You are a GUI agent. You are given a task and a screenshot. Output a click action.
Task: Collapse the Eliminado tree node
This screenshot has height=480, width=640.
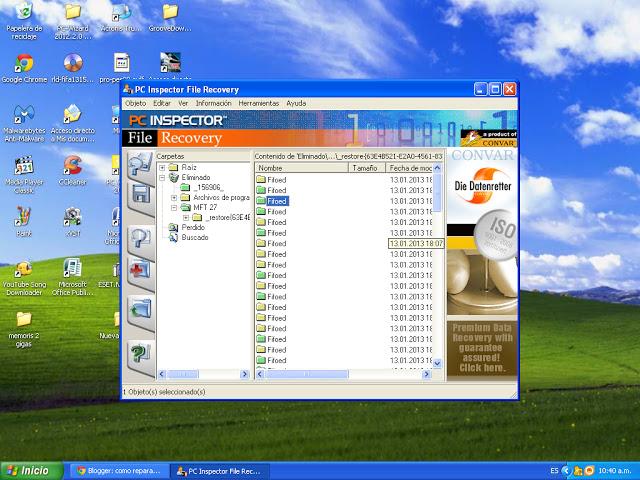point(162,178)
